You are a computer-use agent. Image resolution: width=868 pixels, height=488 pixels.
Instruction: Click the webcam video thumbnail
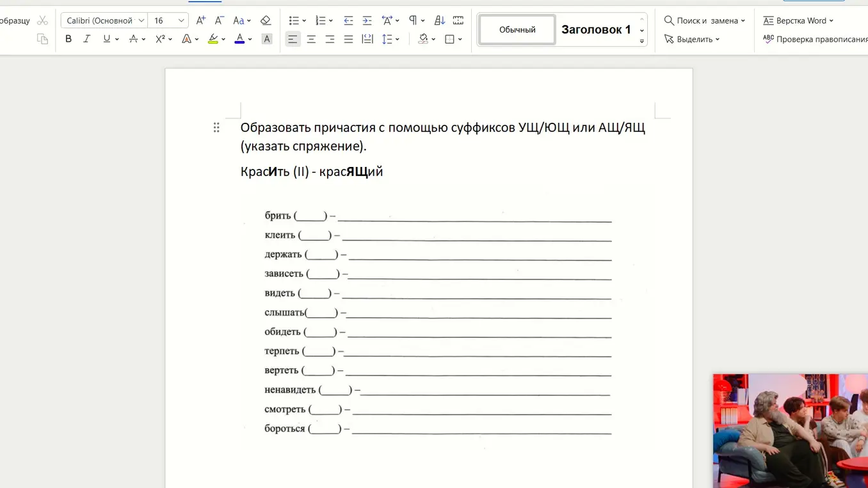(x=791, y=431)
